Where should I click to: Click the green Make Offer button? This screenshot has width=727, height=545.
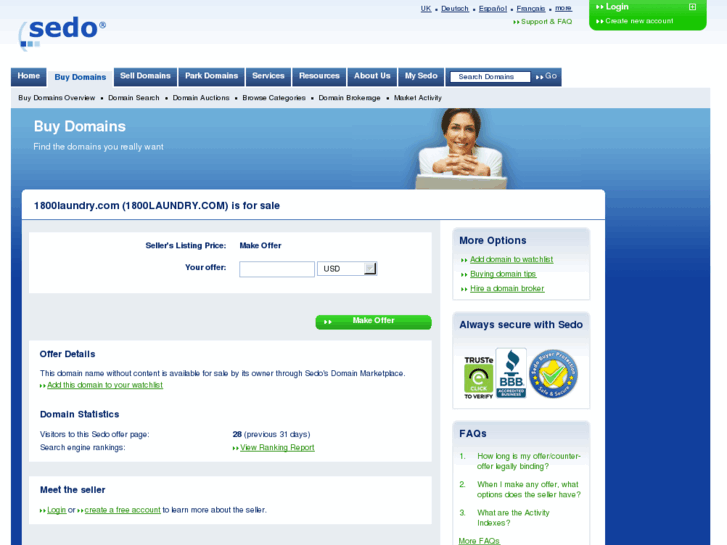373,321
